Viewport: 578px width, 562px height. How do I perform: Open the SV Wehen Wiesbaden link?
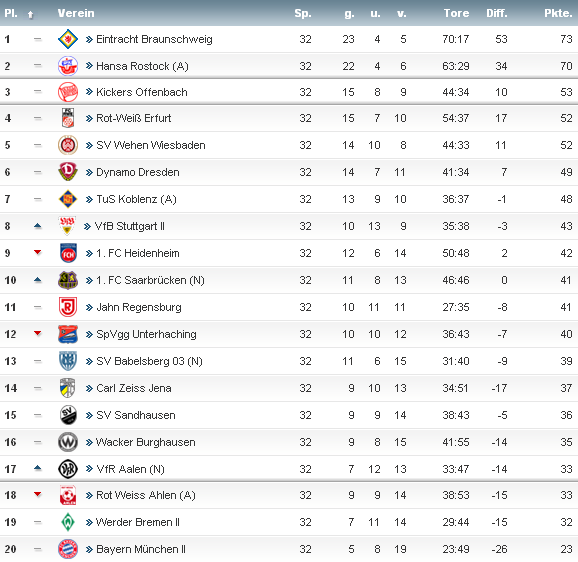[150, 145]
